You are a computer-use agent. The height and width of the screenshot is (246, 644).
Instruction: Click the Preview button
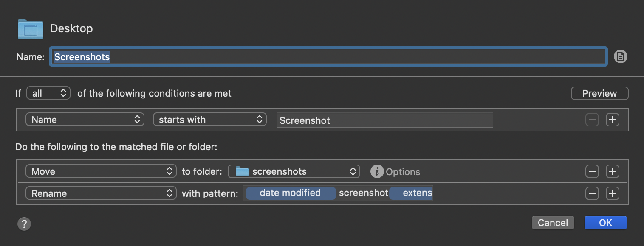coord(599,93)
